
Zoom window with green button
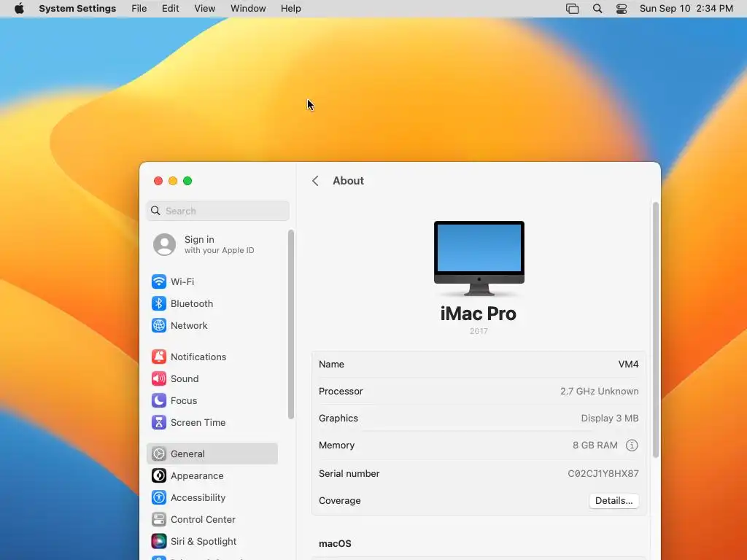187,181
